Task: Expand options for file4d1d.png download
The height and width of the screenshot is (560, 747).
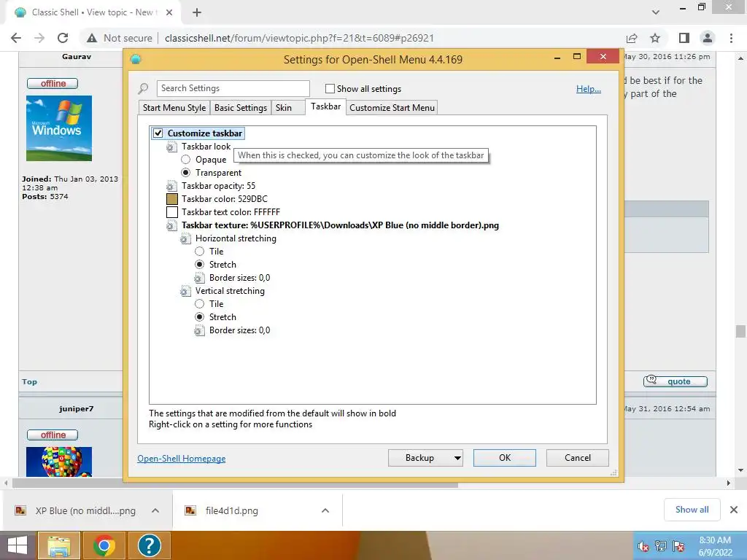Action: [x=325, y=510]
